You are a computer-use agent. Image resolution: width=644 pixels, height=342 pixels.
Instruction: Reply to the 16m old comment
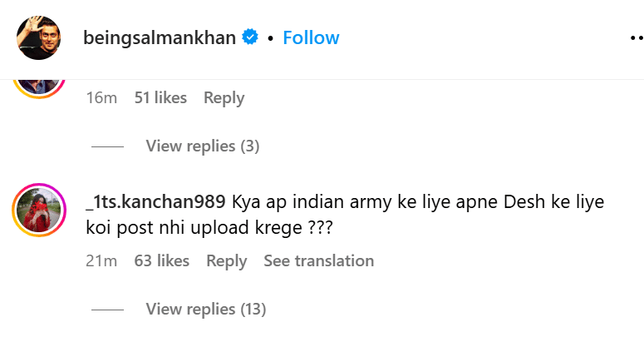click(x=224, y=98)
